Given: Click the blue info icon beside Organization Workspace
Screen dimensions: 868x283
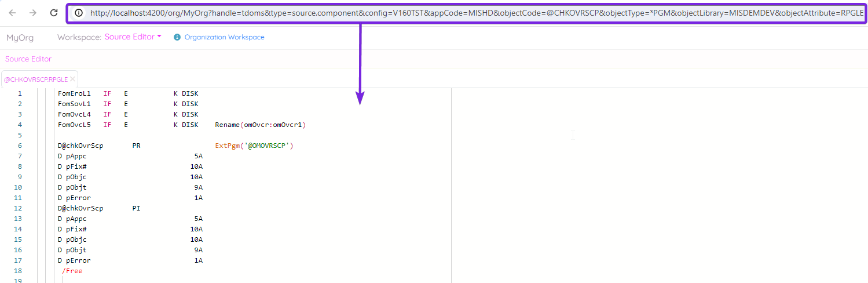Looking at the screenshot, I should tap(177, 37).
